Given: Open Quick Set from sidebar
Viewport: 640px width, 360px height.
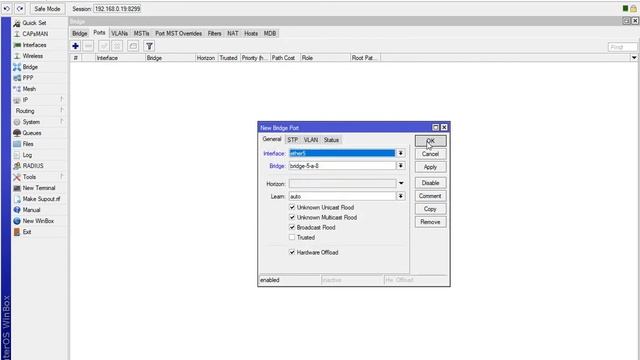Looking at the screenshot, I should tap(34, 23).
